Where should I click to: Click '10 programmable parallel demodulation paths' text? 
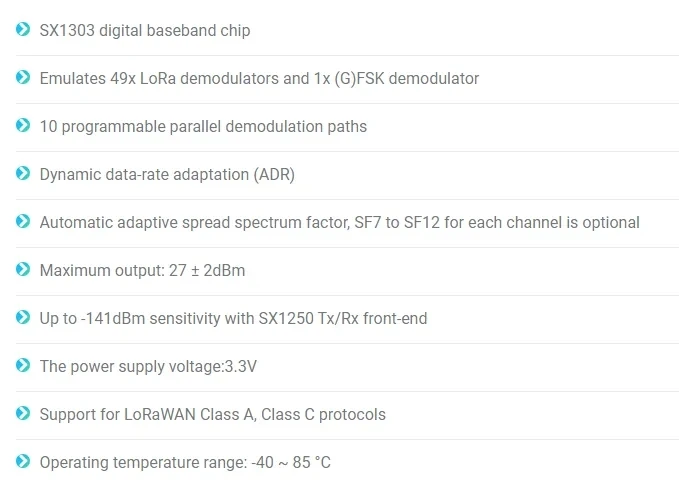click(203, 127)
